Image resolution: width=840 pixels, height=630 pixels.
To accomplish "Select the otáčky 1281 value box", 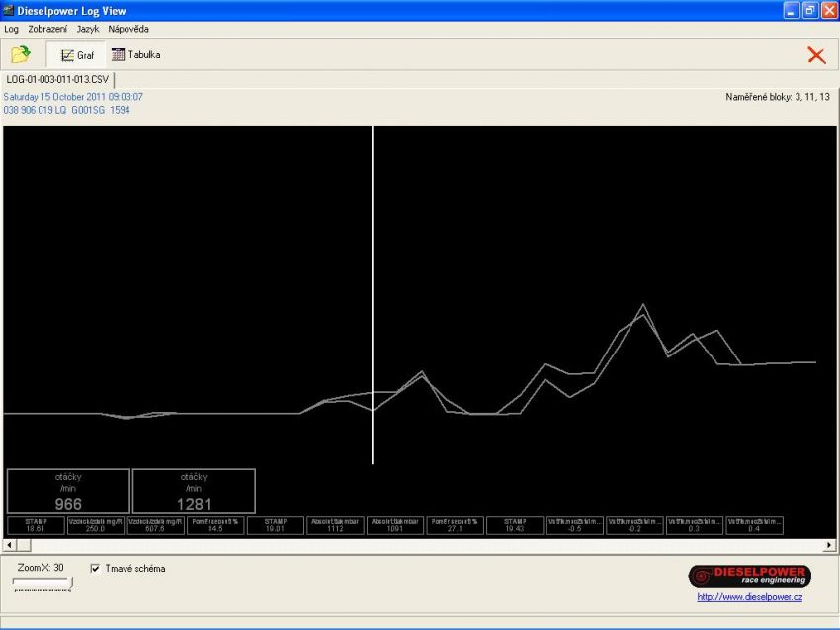I will point(194,491).
